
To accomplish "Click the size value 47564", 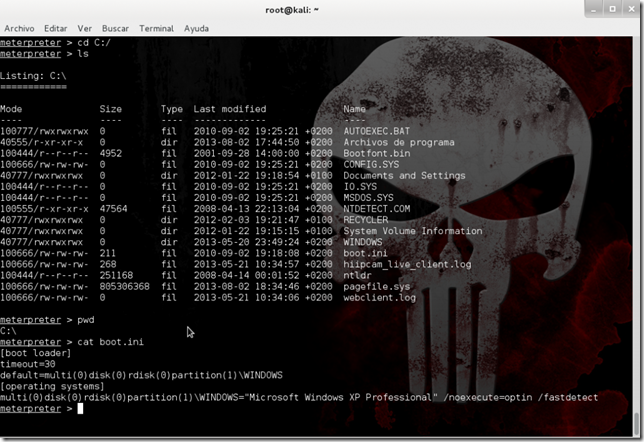I will (x=113, y=209).
